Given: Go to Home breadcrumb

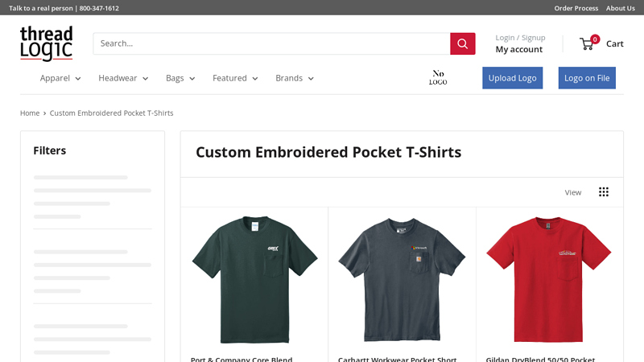Looking at the screenshot, I should pos(30,113).
